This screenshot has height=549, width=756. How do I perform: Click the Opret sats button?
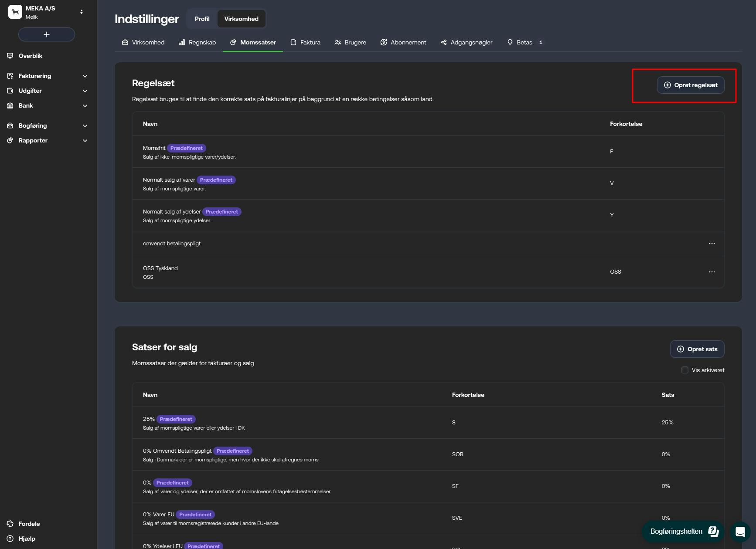pyautogui.click(x=697, y=349)
